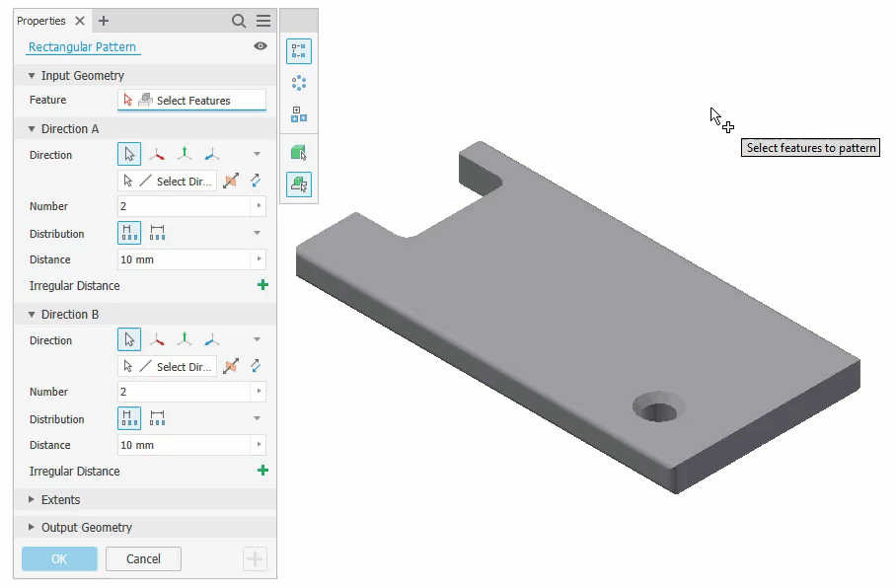This screenshot has height=588, width=896.
Task: Click the Select Features field
Action: point(192,101)
